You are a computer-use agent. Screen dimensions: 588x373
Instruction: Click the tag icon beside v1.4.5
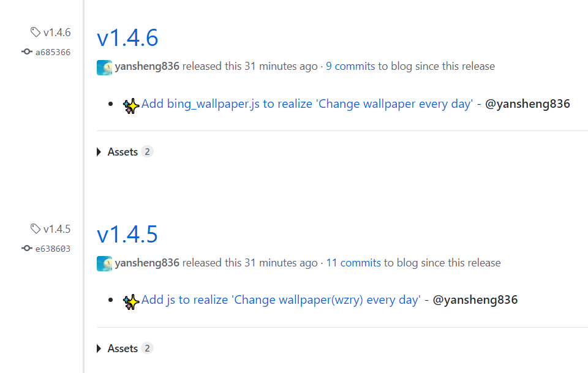coord(36,228)
